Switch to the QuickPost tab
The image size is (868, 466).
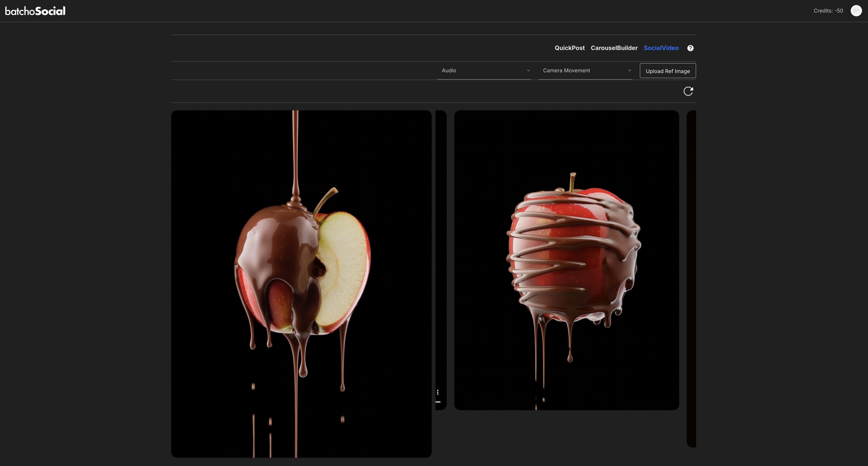click(x=570, y=48)
